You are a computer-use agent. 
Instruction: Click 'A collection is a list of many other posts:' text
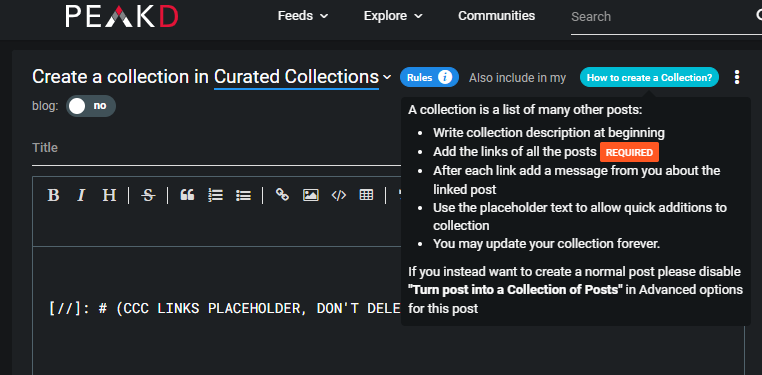point(525,110)
